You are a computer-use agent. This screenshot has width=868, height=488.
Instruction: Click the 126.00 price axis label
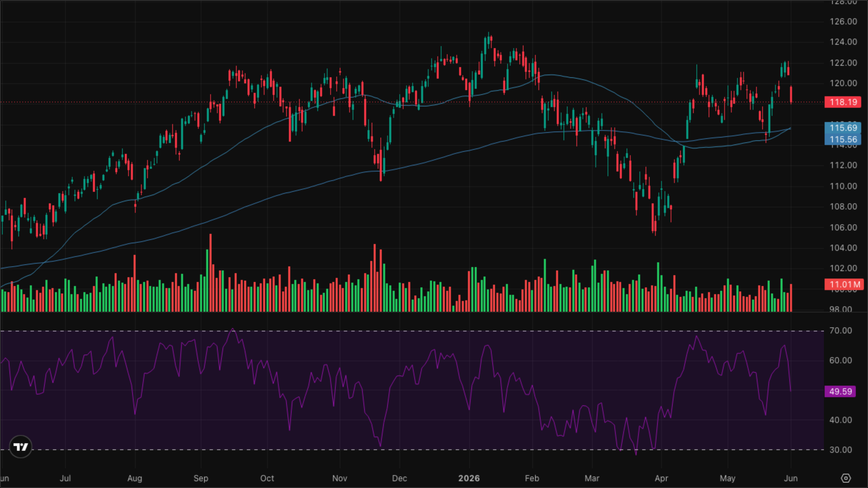pos(843,21)
